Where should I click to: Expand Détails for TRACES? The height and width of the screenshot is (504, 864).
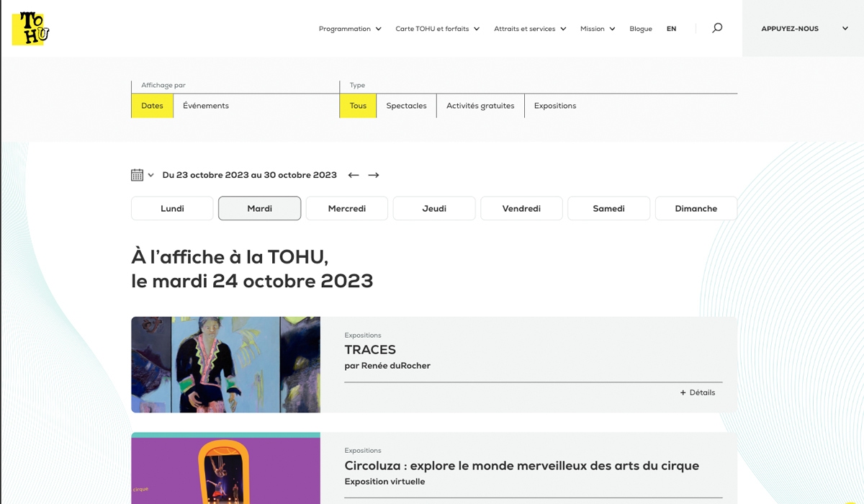point(698,392)
